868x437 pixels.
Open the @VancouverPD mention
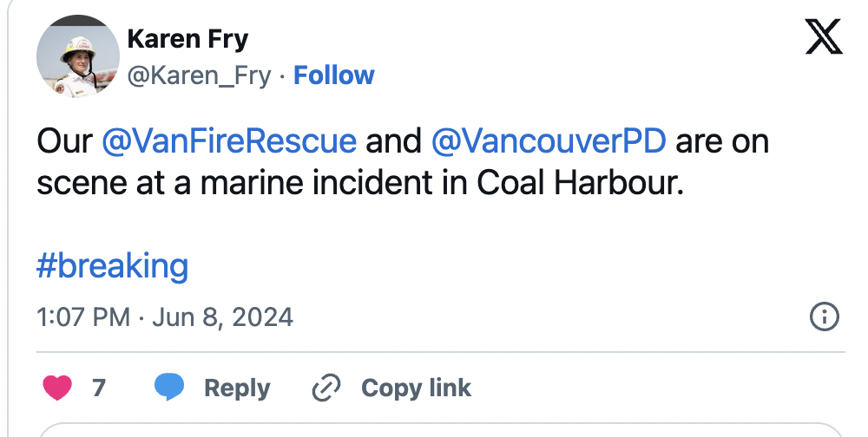[x=549, y=140]
